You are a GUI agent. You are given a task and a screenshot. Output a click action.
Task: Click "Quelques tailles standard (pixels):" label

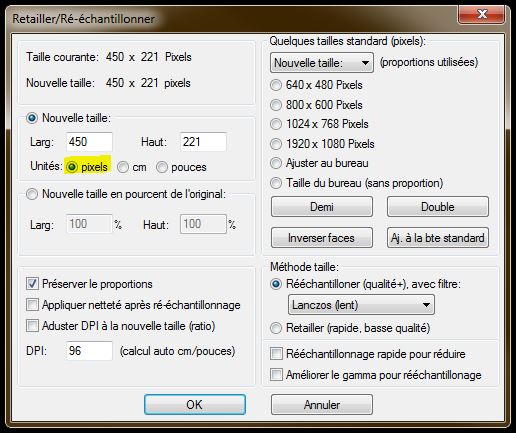[x=347, y=41]
